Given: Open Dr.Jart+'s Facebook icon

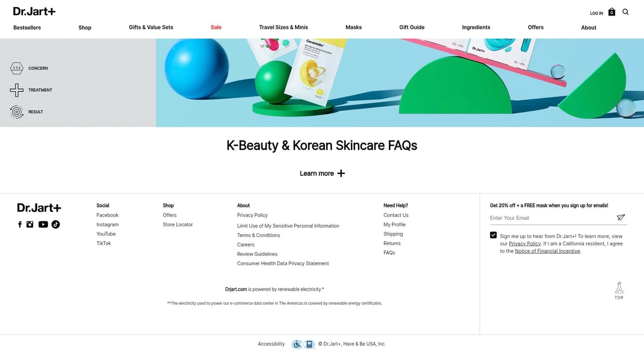Looking at the screenshot, I should [20, 224].
